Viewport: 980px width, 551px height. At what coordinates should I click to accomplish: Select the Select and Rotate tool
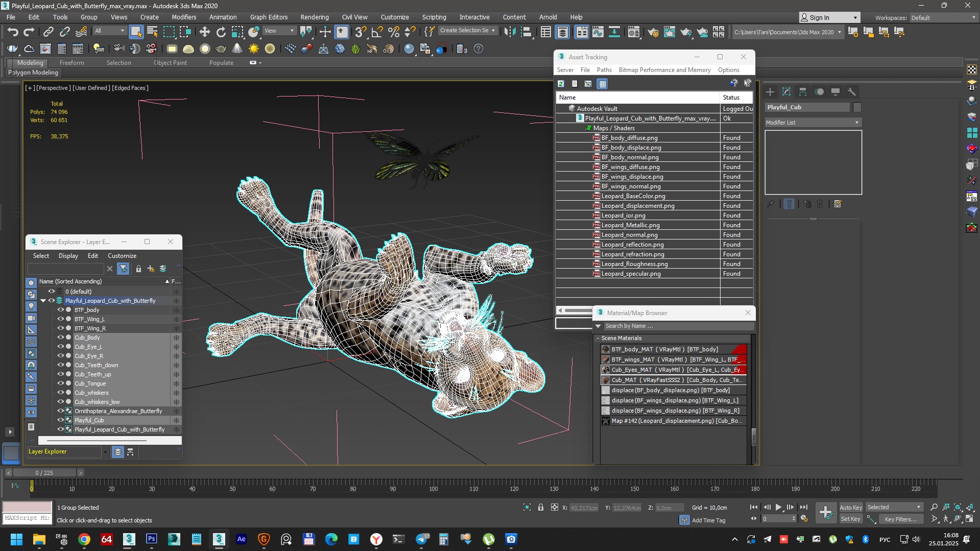pos(221,32)
